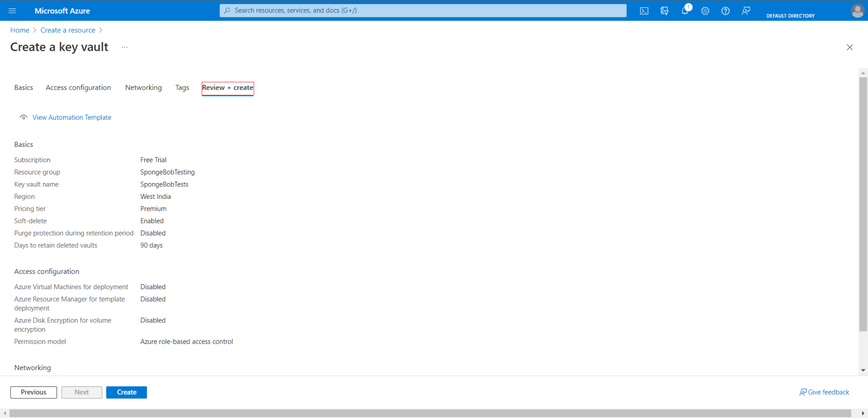Switch to the Tags tab
868x418 pixels.
(182, 88)
